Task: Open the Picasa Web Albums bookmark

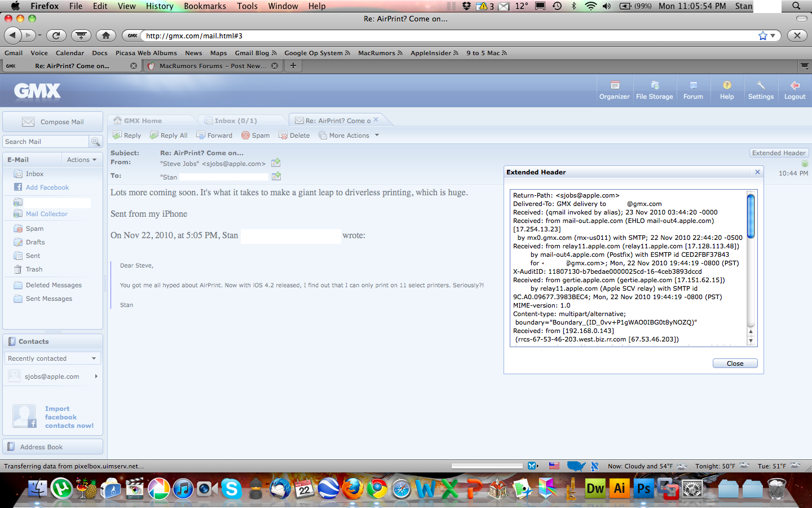Action: [x=146, y=53]
